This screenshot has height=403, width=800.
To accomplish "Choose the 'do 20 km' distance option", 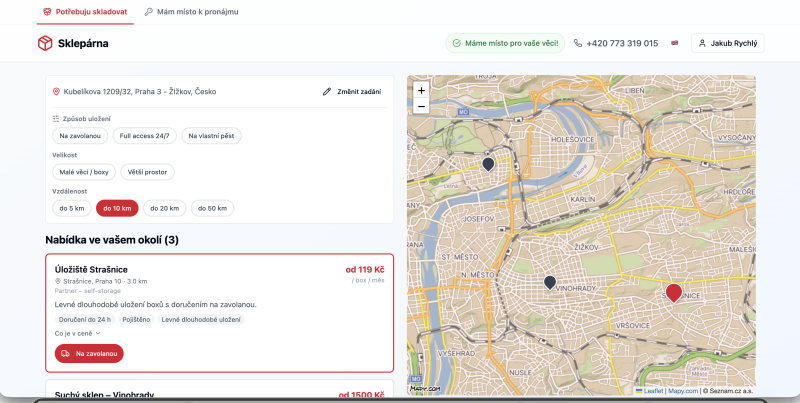I will point(164,208).
